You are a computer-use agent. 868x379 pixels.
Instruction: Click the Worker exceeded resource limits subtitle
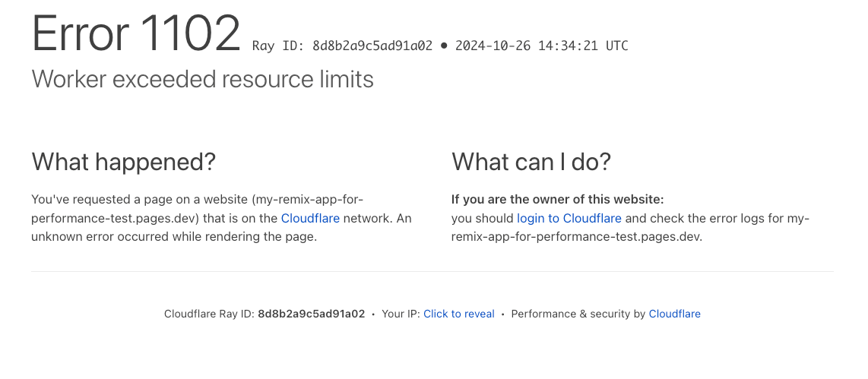coord(203,79)
